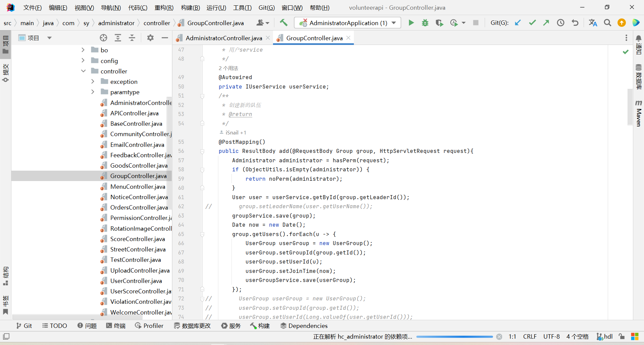The height and width of the screenshot is (345, 644).
Task: Commit changes with green checkmark icon
Action: 532,23
